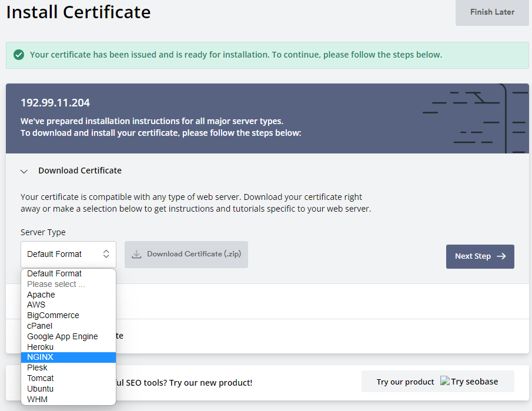Click the certificate issued confirmation message
Image resolution: width=532 pixels, height=411 pixels.
click(236, 55)
